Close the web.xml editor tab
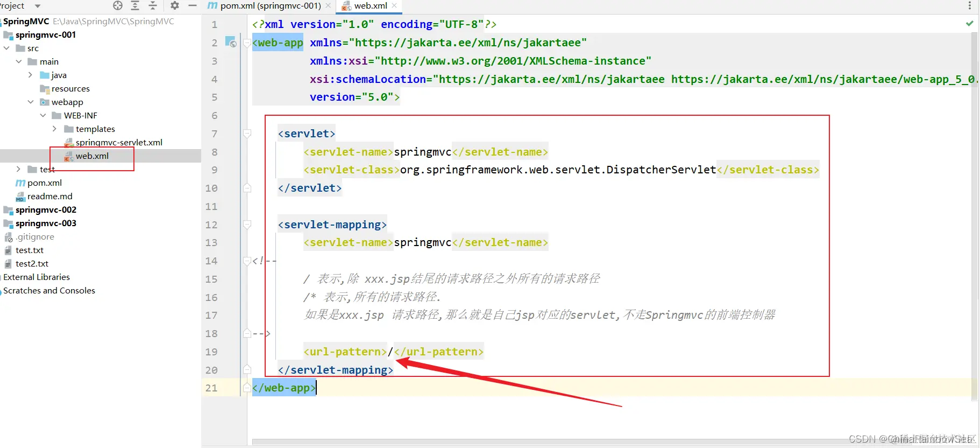This screenshot has width=980, height=448. coord(394,6)
